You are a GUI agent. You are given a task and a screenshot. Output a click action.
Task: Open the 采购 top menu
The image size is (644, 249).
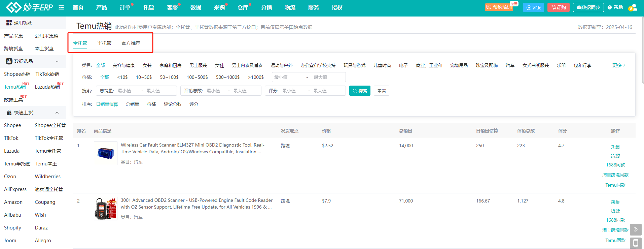tap(219, 7)
